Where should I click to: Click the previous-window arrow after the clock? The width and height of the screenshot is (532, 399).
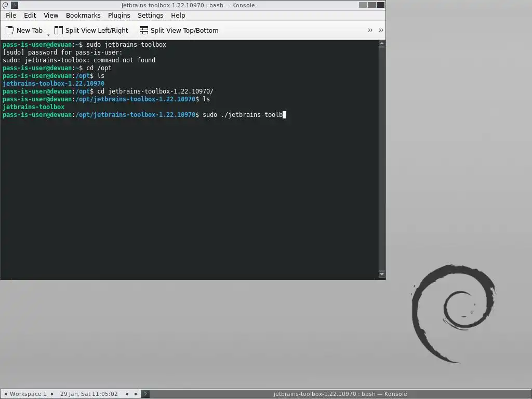click(127, 394)
